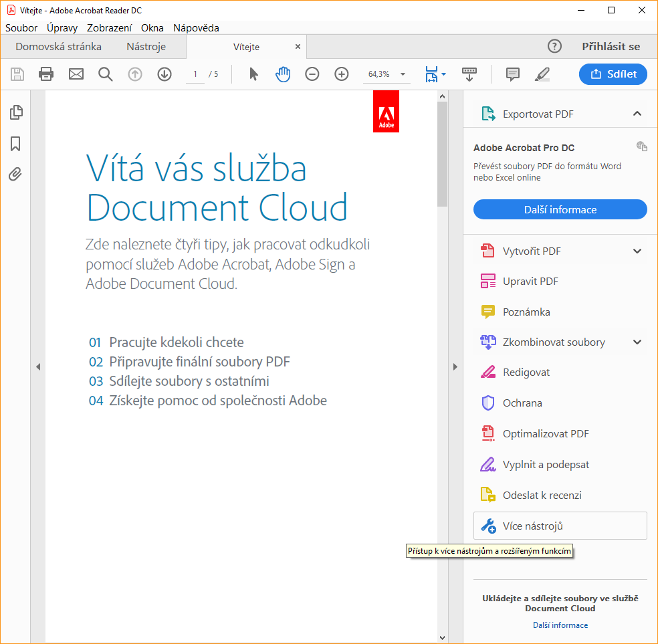This screenshot has width=658, height=644.
Task: Add a comment with speech bubble icon
Action: [512, 74]
